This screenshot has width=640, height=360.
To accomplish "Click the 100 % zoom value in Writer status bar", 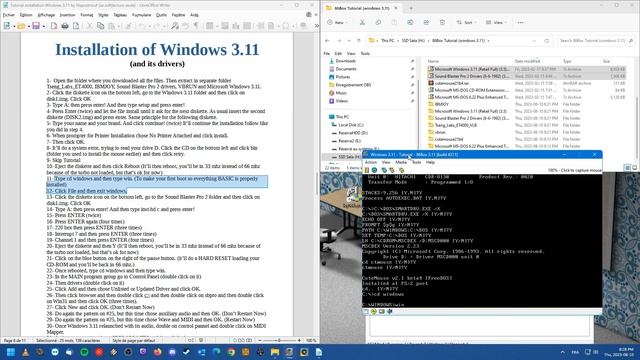I will tap(311, 340).
